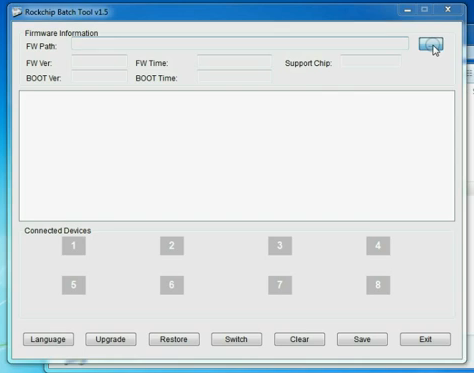
Task: Save the log with Save button
Action: [x=362, y=339]
